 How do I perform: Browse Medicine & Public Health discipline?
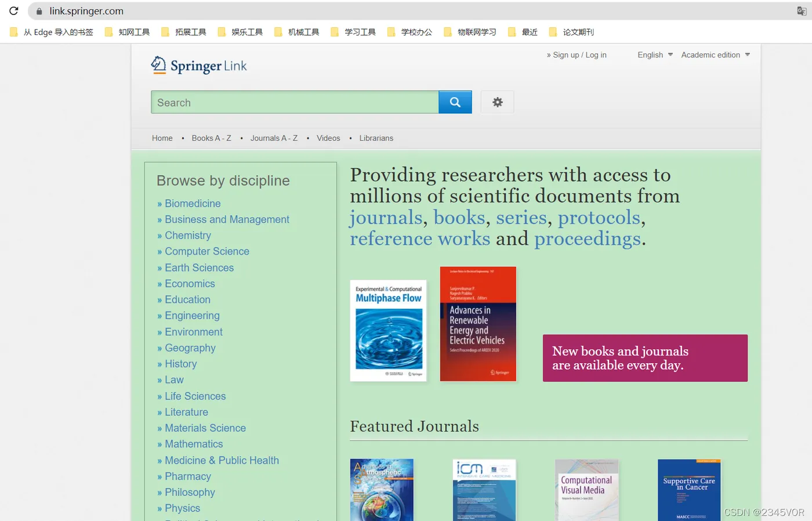pyautogui.click(x=222, y=460)
